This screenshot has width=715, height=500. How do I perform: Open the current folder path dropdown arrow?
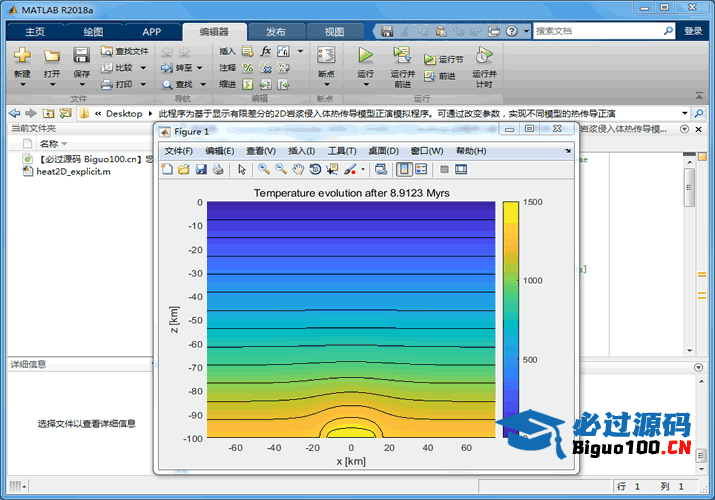pyautogui.click(x=685, y=114)
